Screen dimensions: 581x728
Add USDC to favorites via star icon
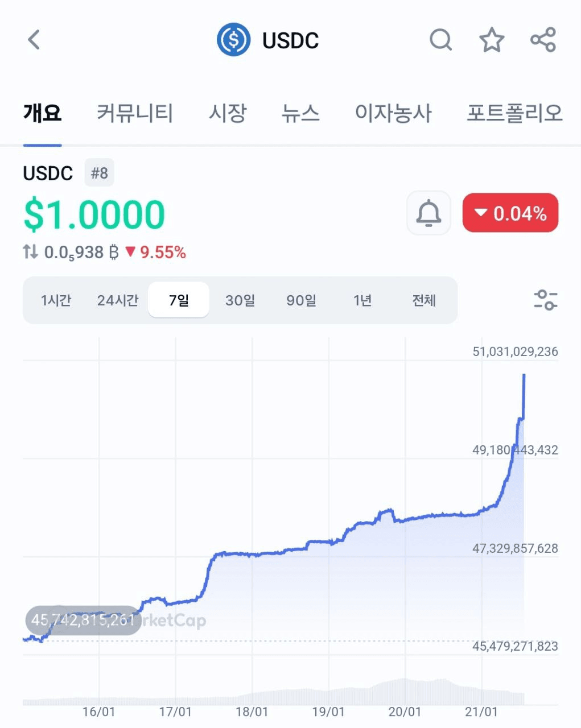click(492, 40)
